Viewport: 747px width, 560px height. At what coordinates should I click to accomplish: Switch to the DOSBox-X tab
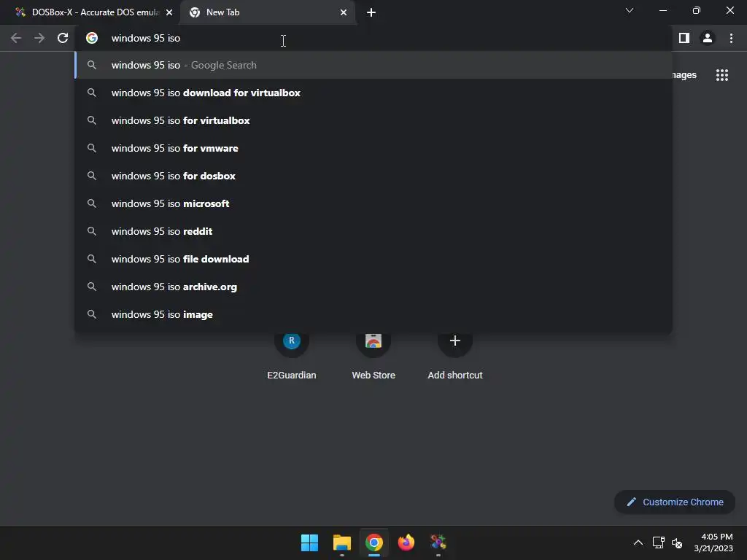point(90,12)
